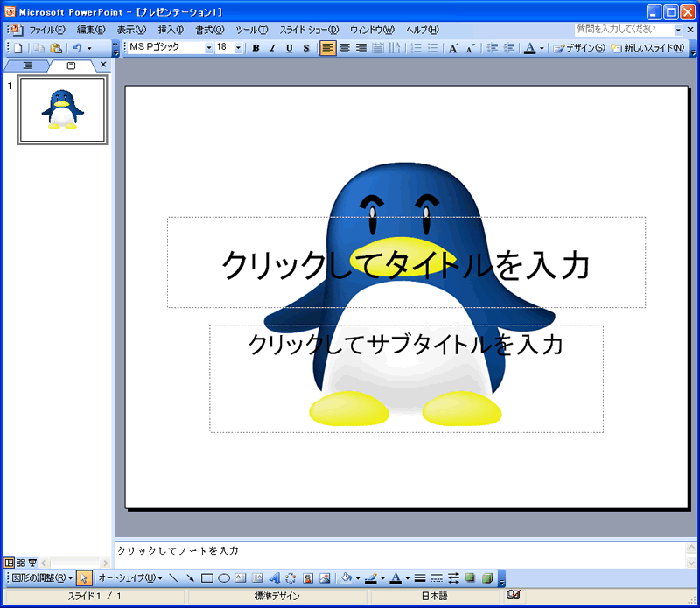Increase the list indent level
700x608 pixels.
click(x=509, y=48)
